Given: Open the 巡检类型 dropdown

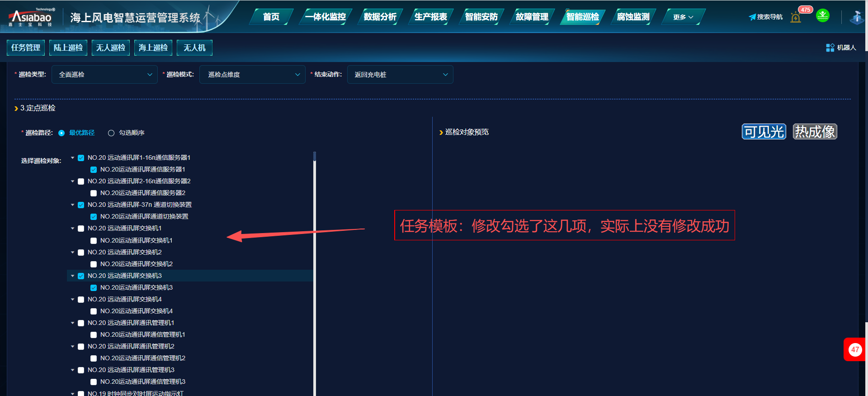Looking at the screenshot, I should tap(104, 75).
